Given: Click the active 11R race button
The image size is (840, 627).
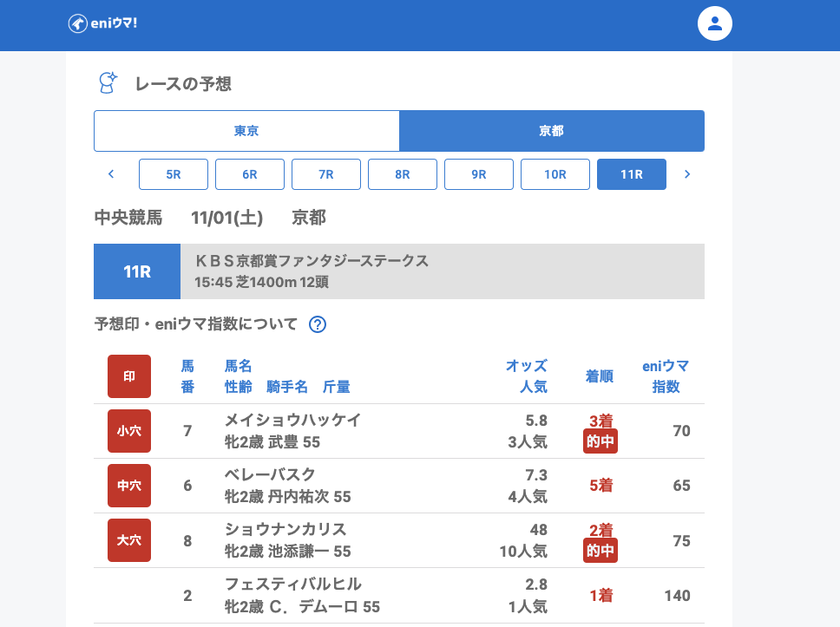Looking at the screenshot, I should tap(632, 174).
